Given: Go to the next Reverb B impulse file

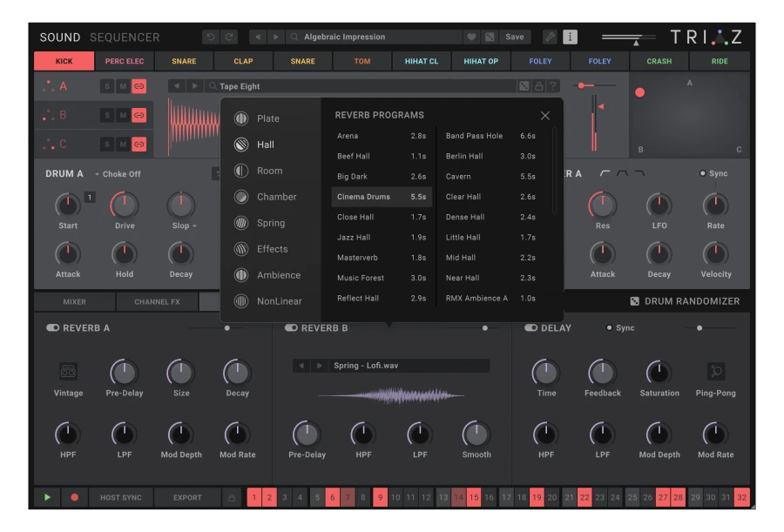Looking at the screenshot, I should tap(319, 366).
